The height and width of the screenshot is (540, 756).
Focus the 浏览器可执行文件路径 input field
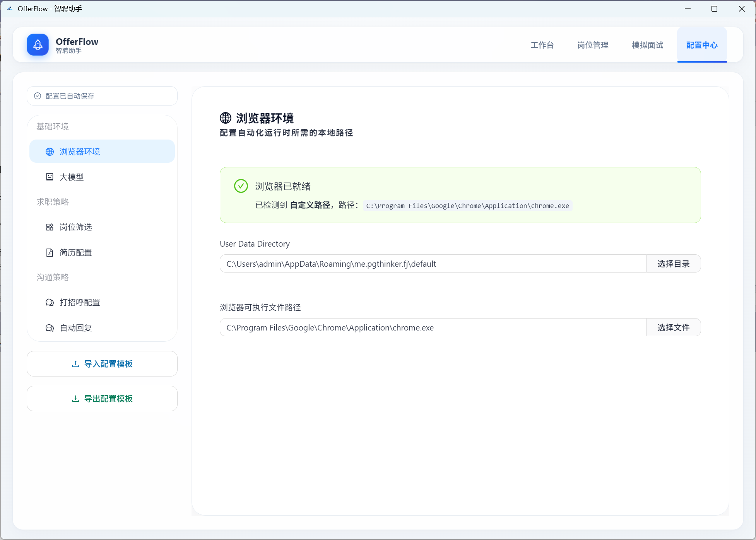click(x=433, y=327)
